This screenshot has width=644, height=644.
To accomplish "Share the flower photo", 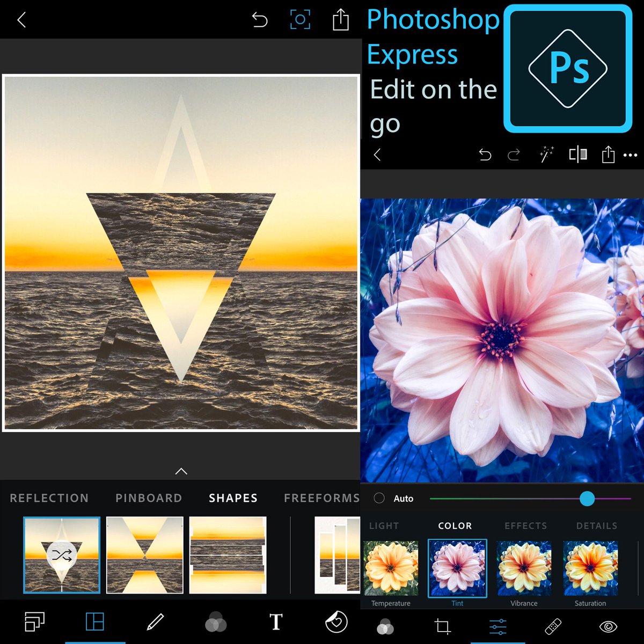I will click(608, 155).
